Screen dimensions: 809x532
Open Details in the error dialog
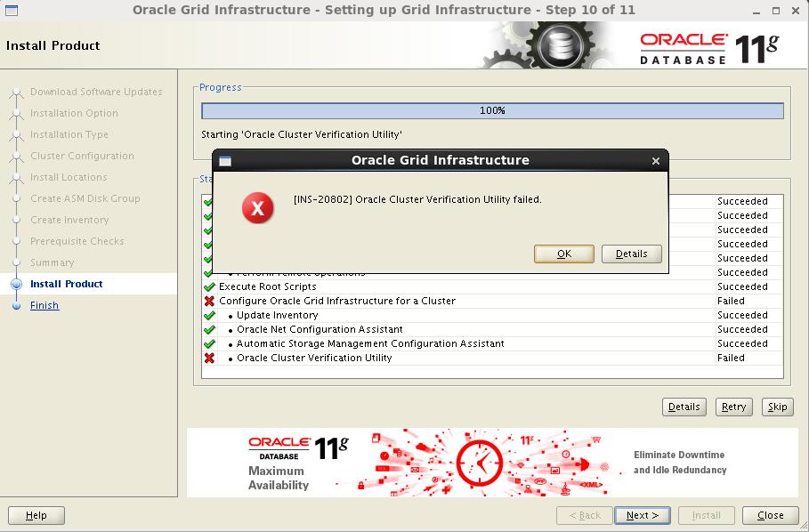(x=631, y=253)
